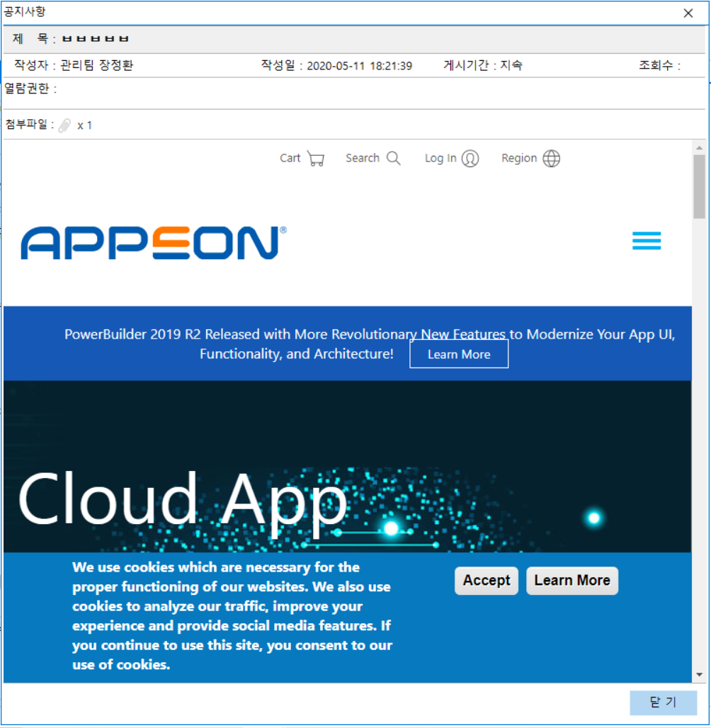Click the paperclip attachment icon
Viewport: 711px width, 728px height.
[x=64, y=125]
